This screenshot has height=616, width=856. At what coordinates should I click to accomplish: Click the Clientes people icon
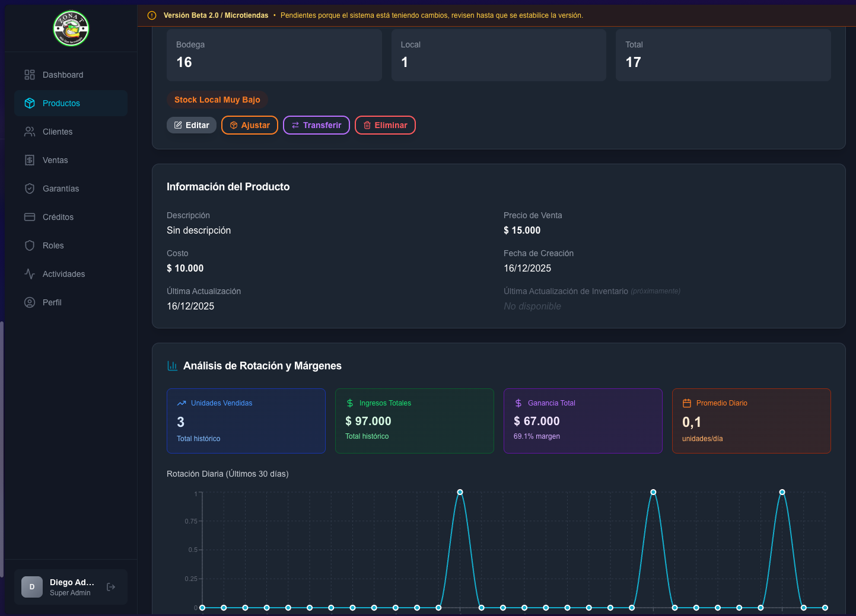pyautogui.click(x=30, y=132)
